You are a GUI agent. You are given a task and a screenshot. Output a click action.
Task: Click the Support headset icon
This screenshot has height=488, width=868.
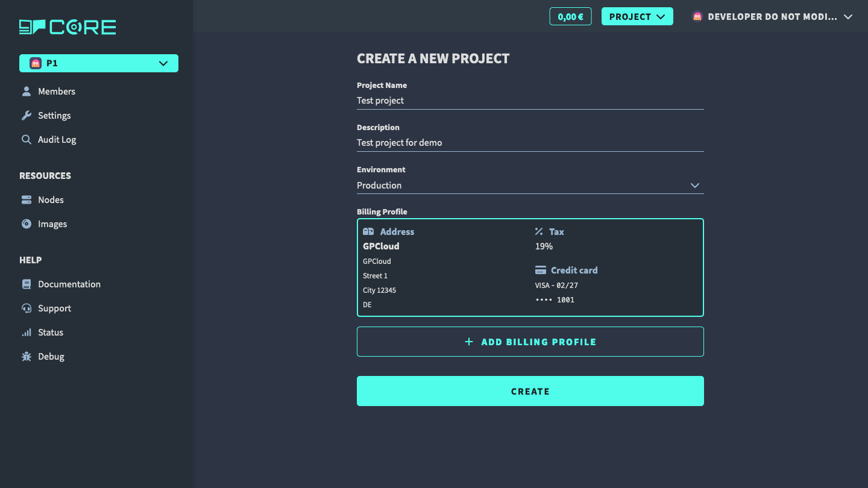(x=27, y=308)
